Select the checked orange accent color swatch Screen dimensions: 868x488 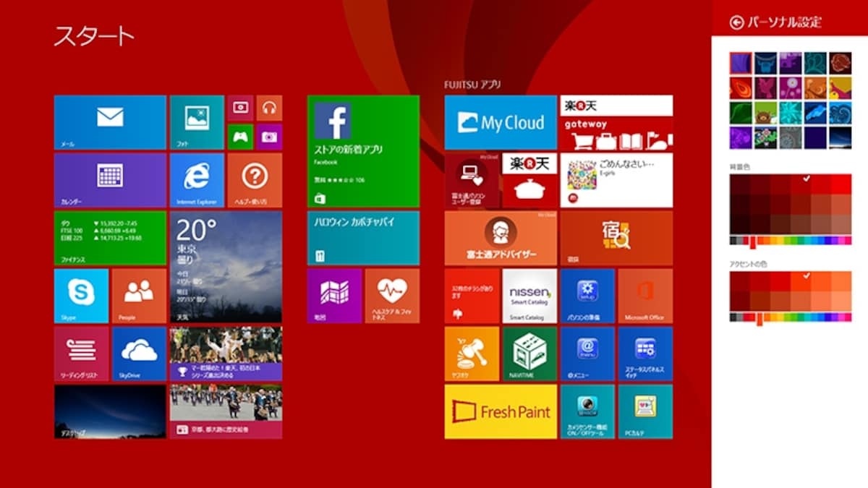(801, 281)
